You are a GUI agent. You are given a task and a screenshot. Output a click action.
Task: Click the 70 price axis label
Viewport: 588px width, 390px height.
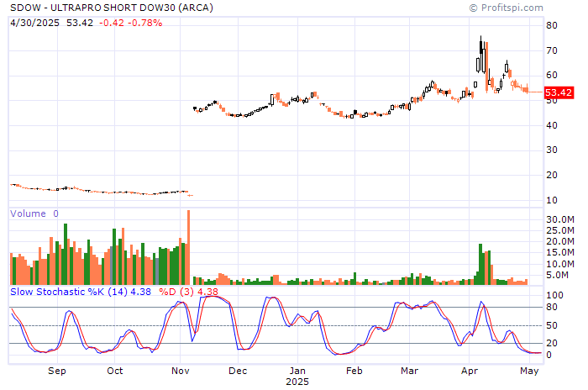552,50
